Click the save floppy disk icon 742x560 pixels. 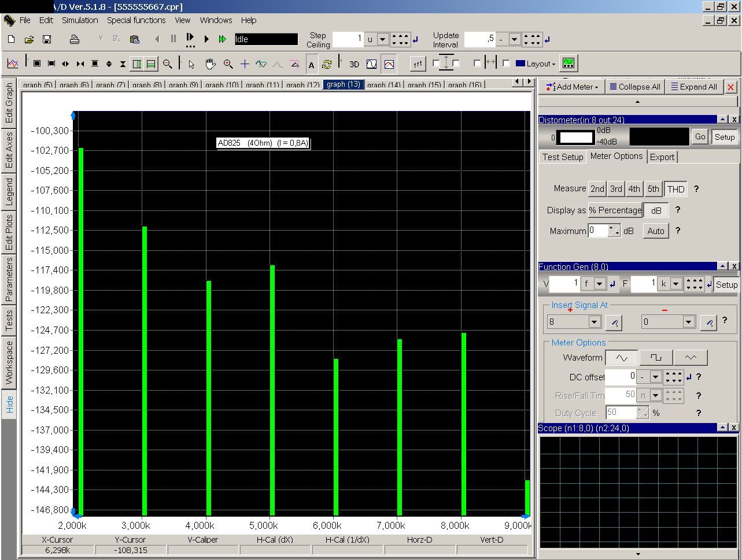[47, 39]
